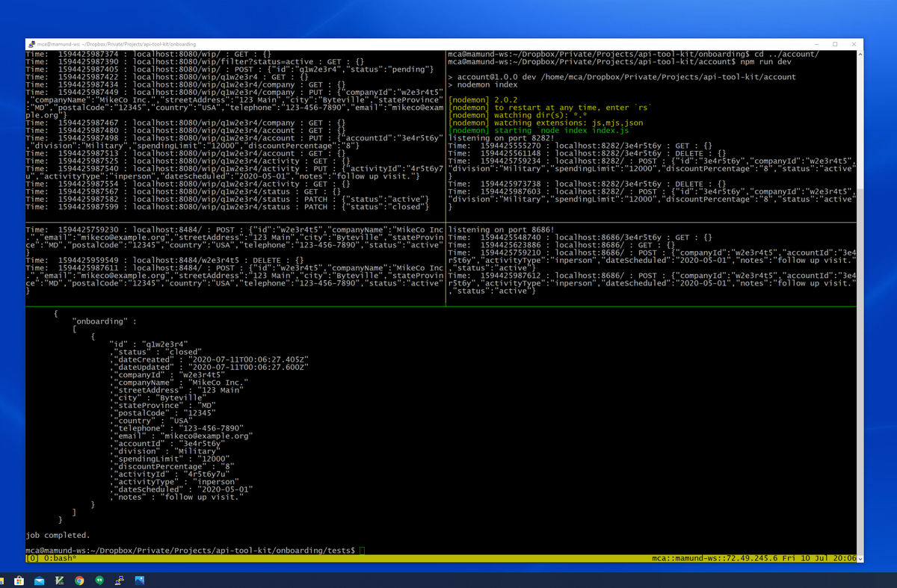Click the localhost:8484/w2e3r4t5 DELETE log line
The height and width of the screenshot is (588, 897).
point(164,260)
